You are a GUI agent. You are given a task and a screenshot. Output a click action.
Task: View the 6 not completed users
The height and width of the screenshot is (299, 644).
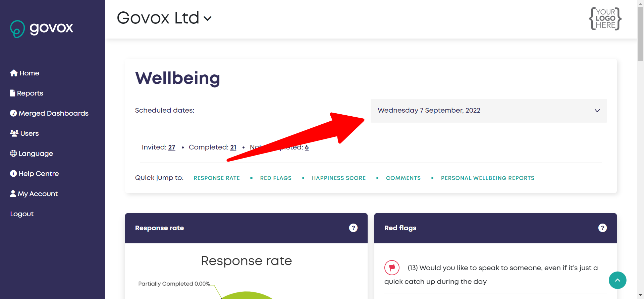click(307, 147)
